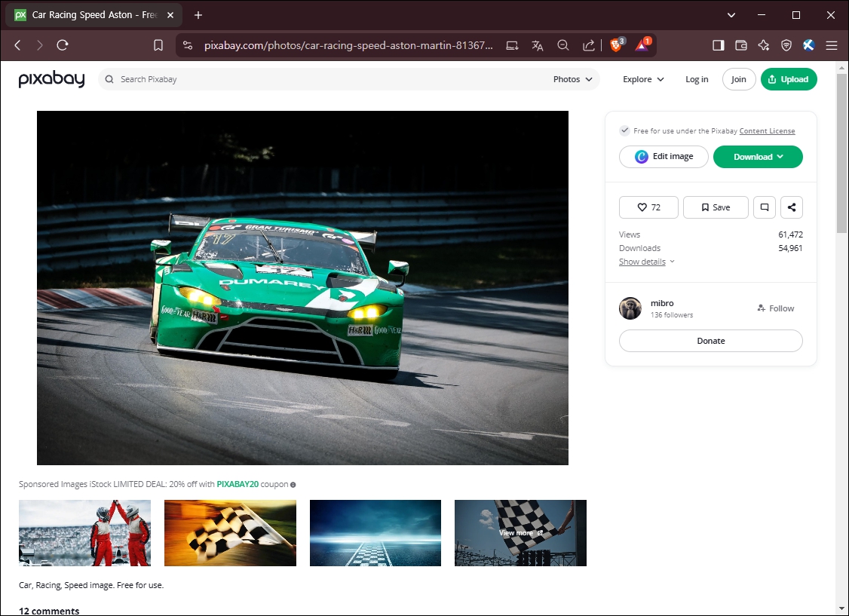Screen dimensions: 849x616
Task: Open the Photos media type dropdown
Action: point(572,79)
